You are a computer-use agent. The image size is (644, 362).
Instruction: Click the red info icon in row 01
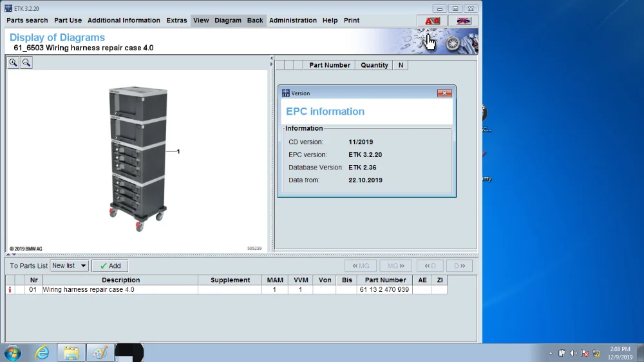[10, 290]
